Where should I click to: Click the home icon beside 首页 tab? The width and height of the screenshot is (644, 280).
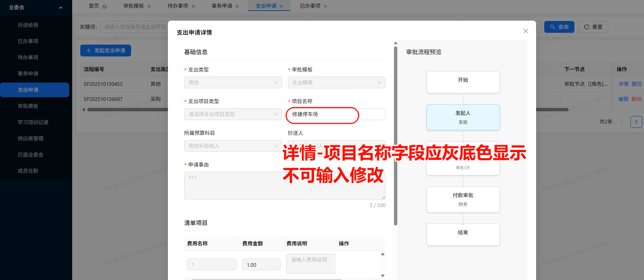(x=105, y=6)
